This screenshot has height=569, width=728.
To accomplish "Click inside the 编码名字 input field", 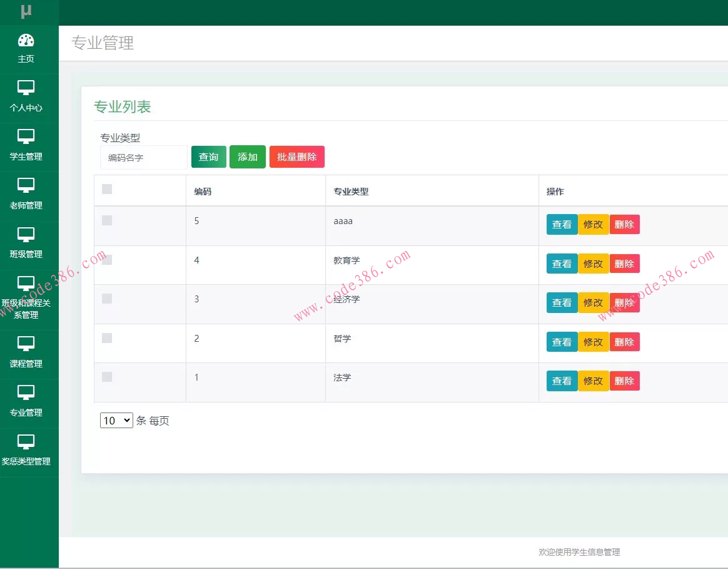I will pyautogui.click(x=143, y=158).
